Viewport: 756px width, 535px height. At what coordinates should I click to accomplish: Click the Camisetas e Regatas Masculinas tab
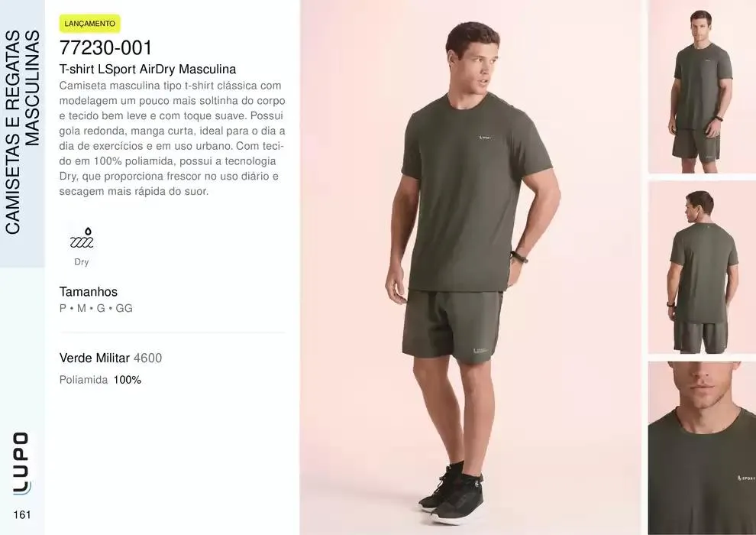pyautogui.click(x=22, y=133)
